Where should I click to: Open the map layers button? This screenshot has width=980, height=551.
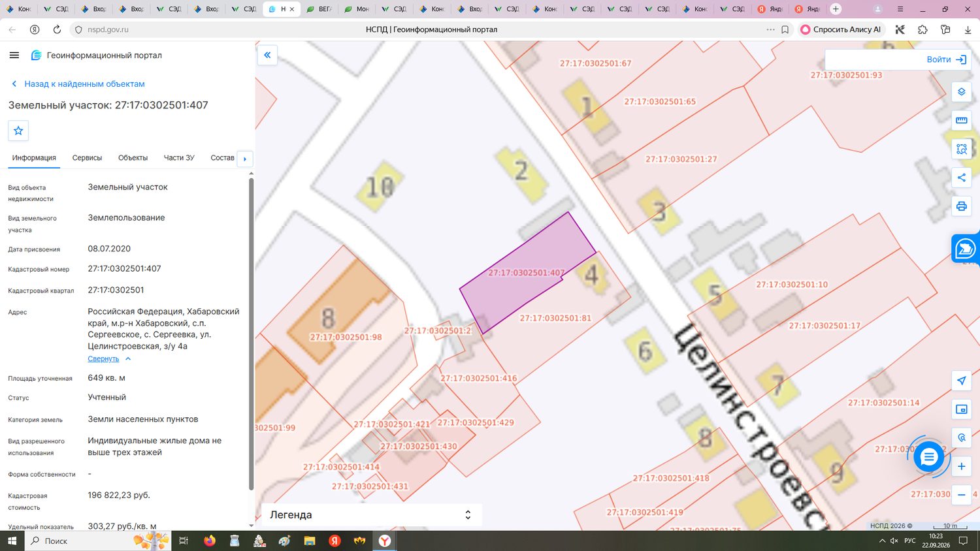point(962,92)
